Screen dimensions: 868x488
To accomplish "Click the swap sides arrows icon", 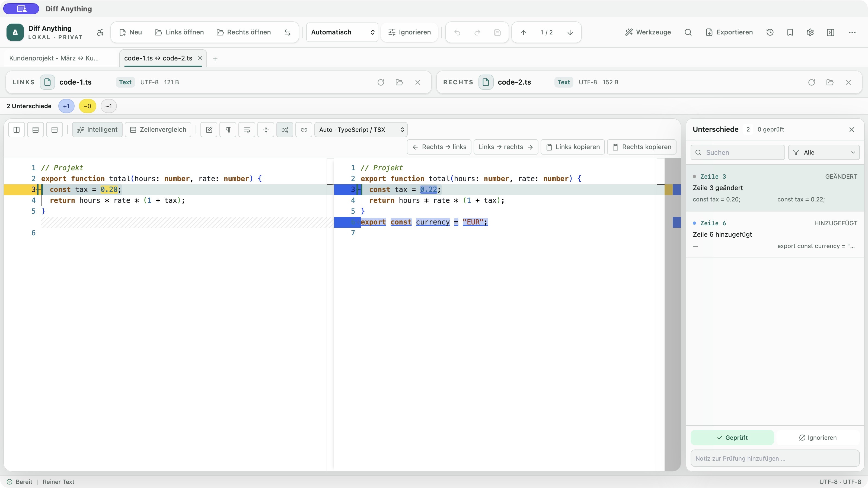I will tap(288, 32).
